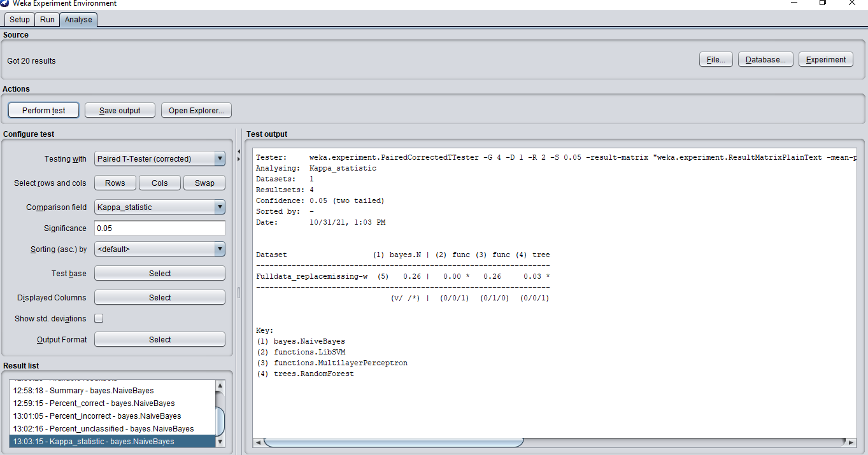Click 'functions.LibSVM' in the Key
The width and height of the screenshot is (868, 455).
click(x=309, y=352)
